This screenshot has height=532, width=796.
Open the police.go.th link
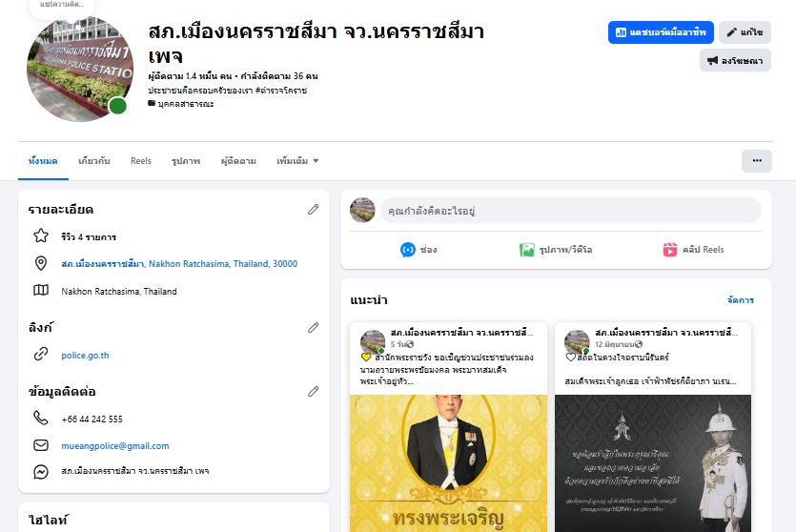click(x=85, y=356)
